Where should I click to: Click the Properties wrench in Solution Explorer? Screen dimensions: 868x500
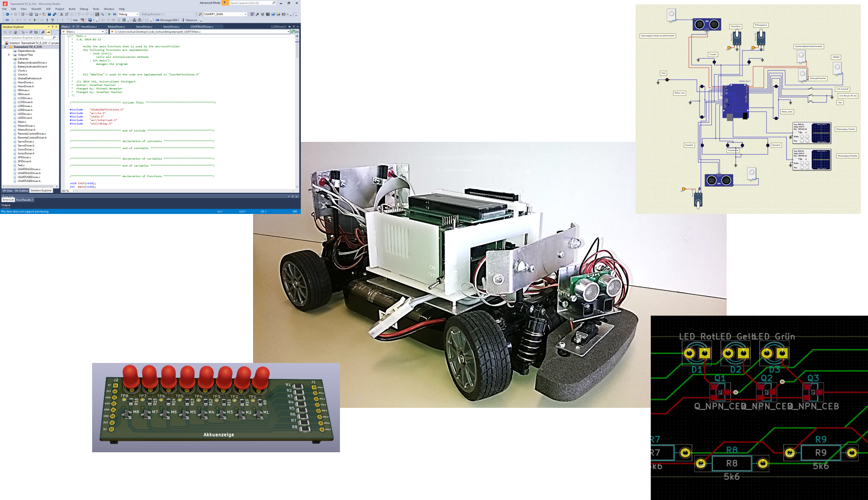pos(43,32)
